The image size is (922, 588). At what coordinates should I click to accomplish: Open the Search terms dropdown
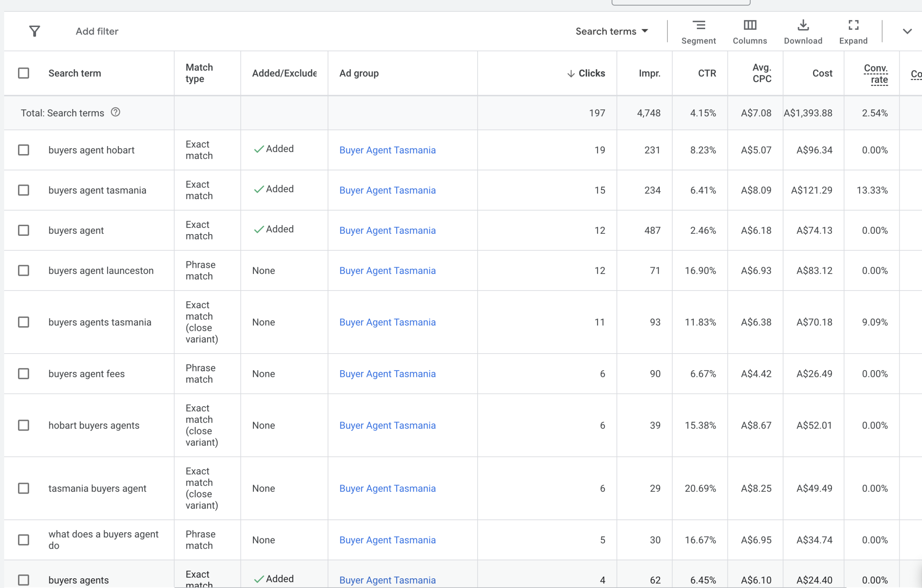click(612, 31)
